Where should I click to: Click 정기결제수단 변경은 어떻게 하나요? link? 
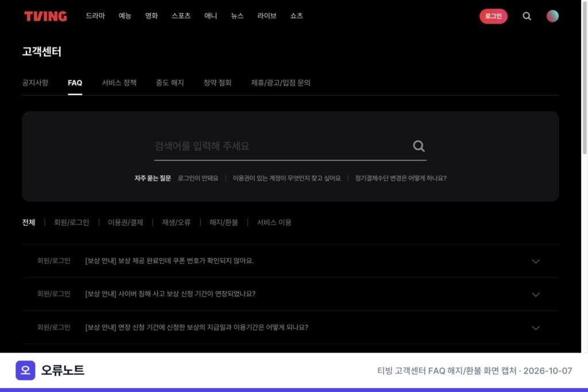[x=401, y=178]
